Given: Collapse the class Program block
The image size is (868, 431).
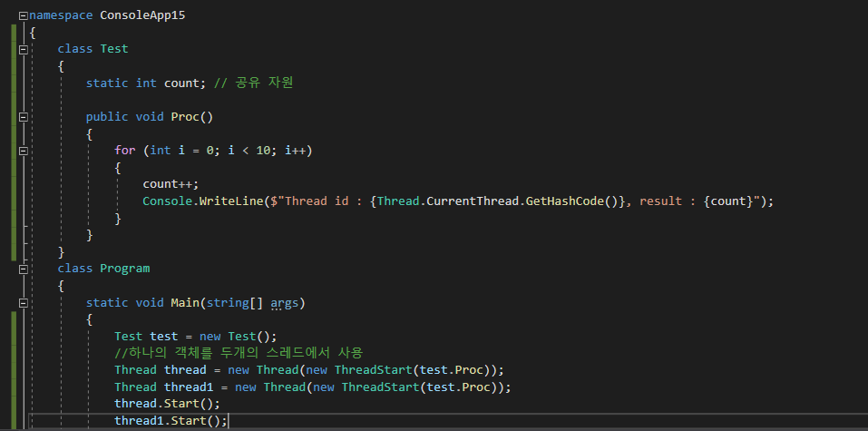Looking at the screenshot, I should click(24, 269).
